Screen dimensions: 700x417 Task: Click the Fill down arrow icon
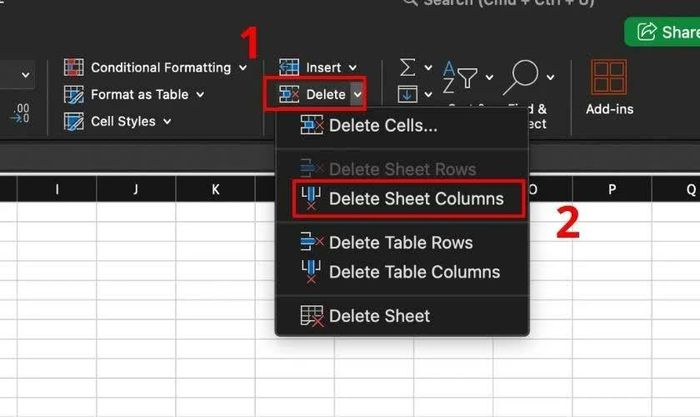(x=407, y=94)
